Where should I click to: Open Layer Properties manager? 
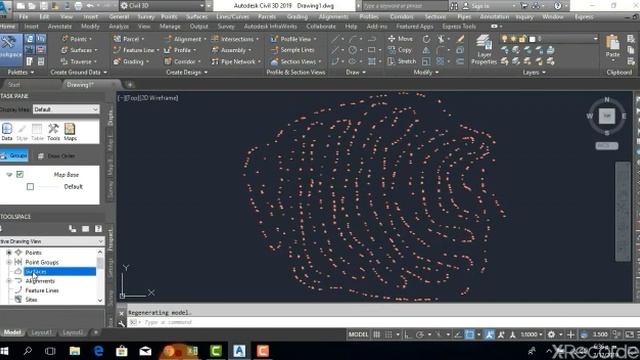point(484,50)
